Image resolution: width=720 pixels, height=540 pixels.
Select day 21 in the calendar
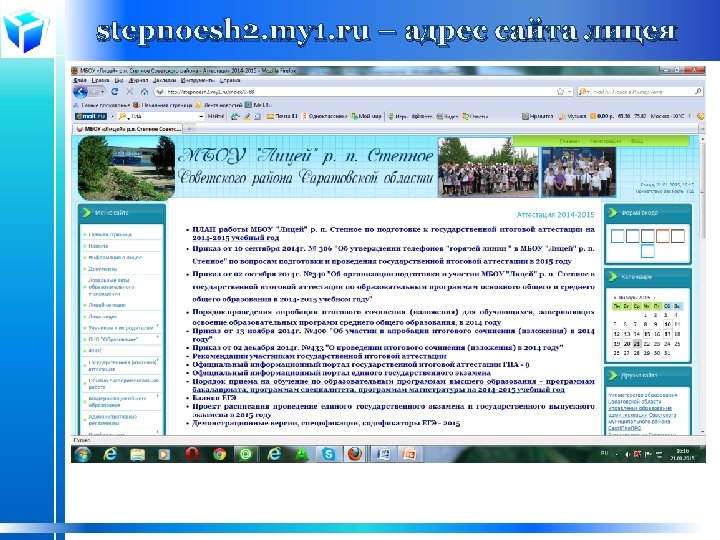coord(637,343)
